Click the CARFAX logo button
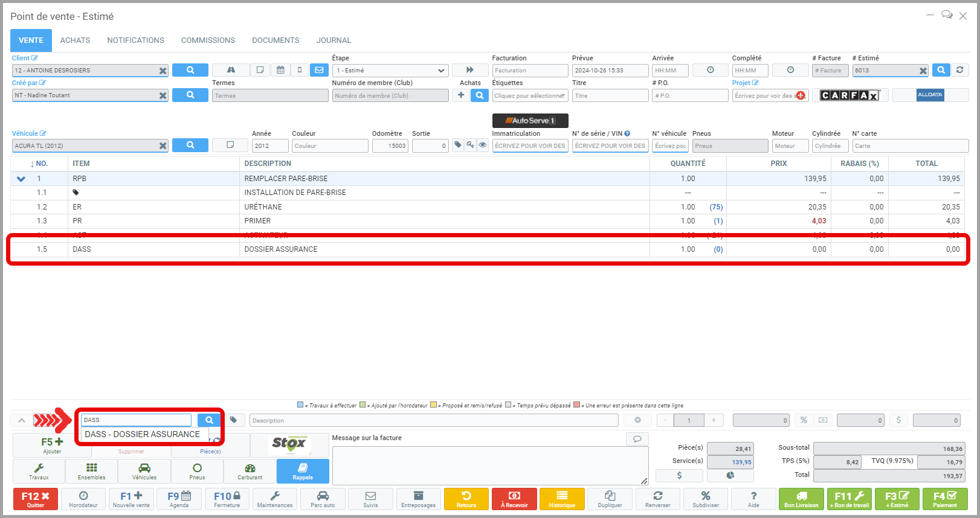Screen dimensions: 980x518 pos(849,95)
